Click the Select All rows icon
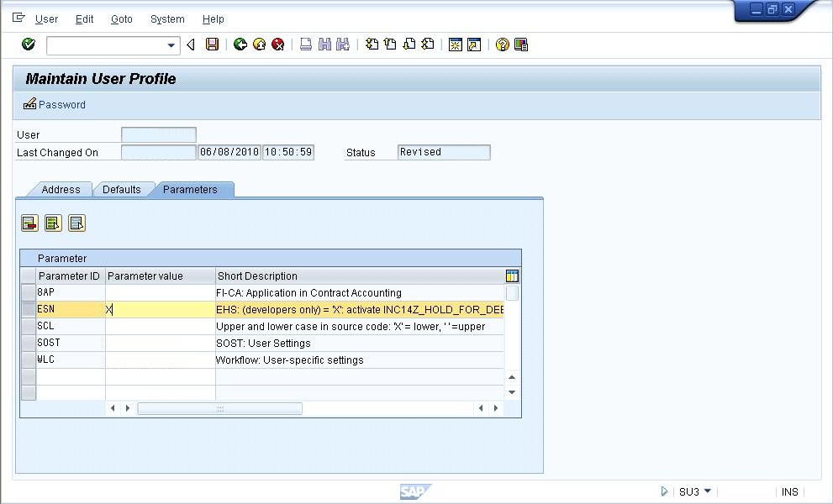Viewport: 833px width, 504px height. pos(52,223)
